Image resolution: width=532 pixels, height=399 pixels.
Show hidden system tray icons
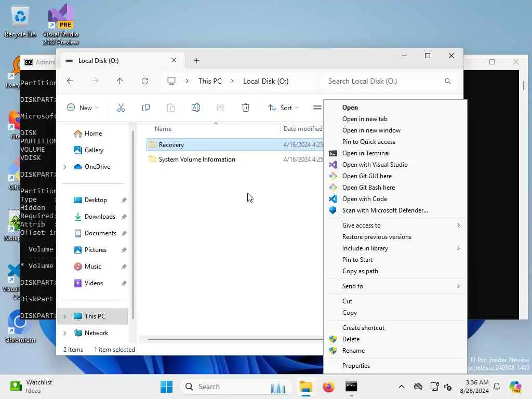402,387
